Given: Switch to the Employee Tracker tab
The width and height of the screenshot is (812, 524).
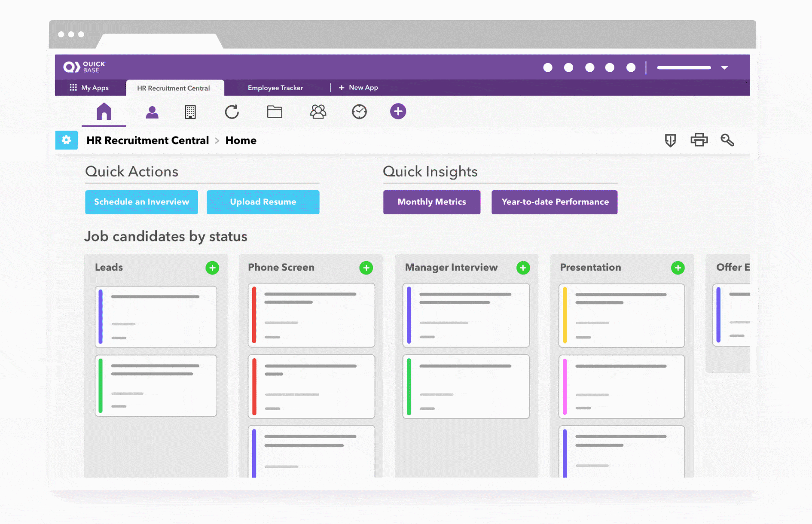Looking at the screenshot, I should point(275,88).
